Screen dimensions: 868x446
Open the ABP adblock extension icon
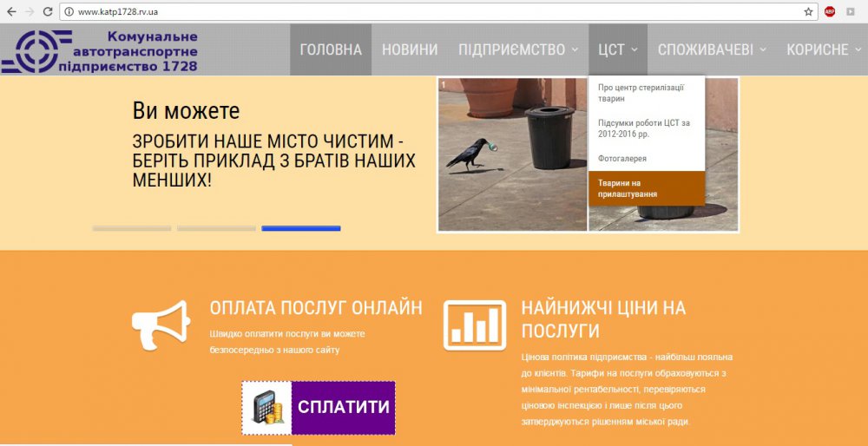pyautogui.click(x=830, y=11)
